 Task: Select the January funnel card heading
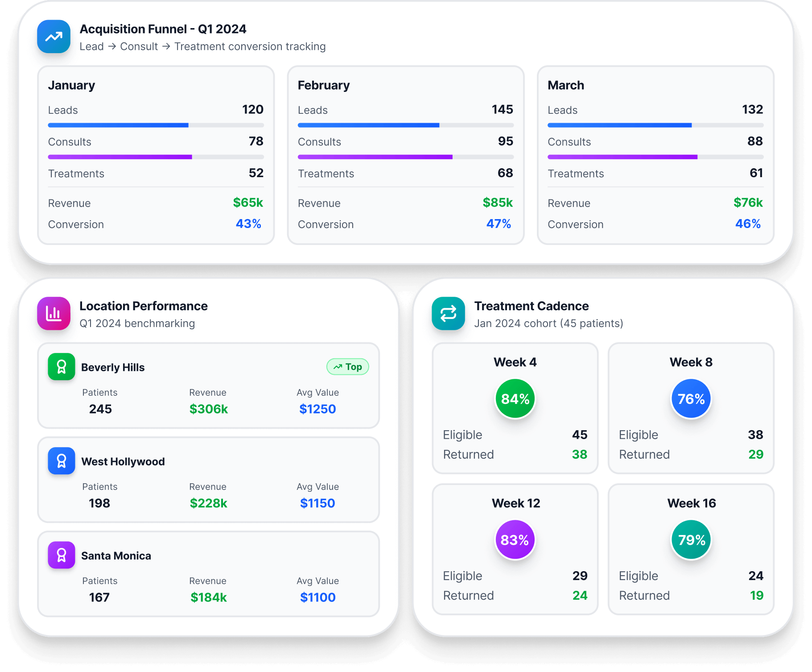point(71,85)
